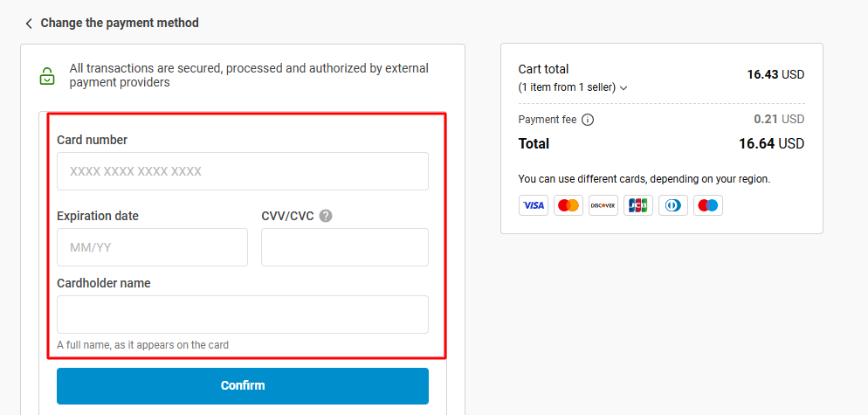The height and width of the screenshot is (415, 868).
Task: Expand '1 item from 1 seller' details
Action: (x=567, y=87)
